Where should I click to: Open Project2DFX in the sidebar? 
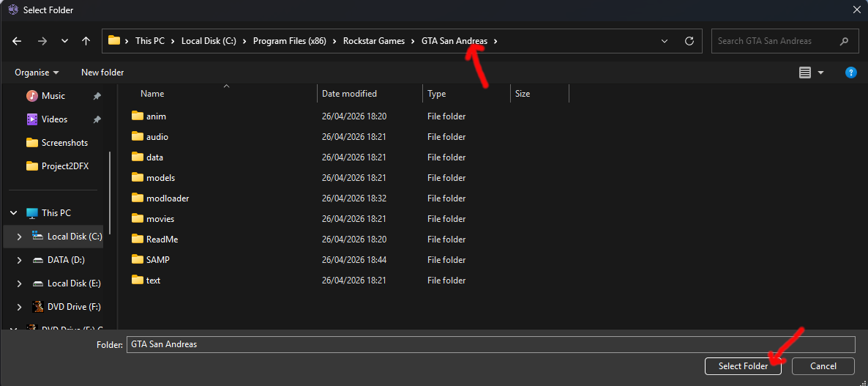pyautogui.click(x=64, y=166)
